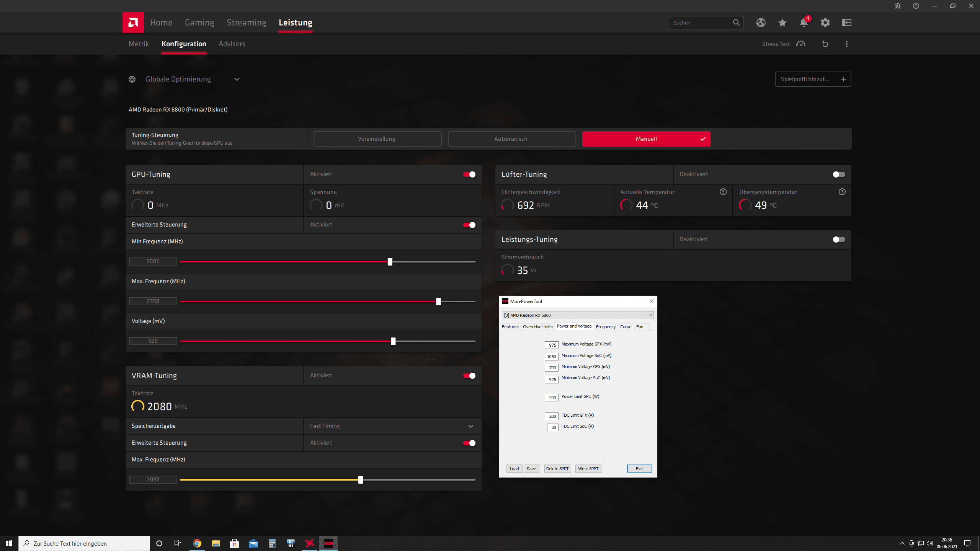Open notifications bell icon
The image size is (980, 551).
(804, 23)
